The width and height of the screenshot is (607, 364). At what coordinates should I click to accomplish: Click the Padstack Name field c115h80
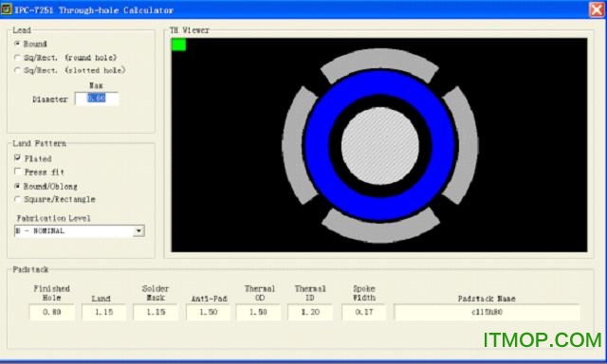click(x=487, y=312)
